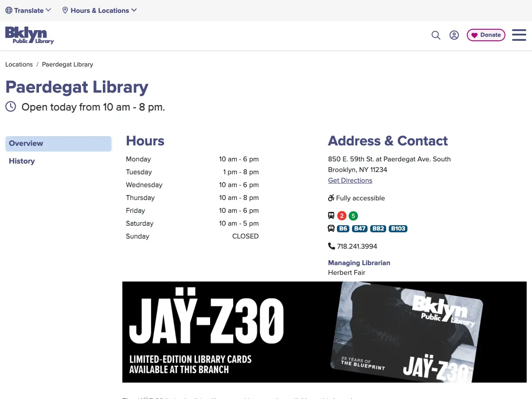Select the red 2 subway line badge

coord(342,216)
